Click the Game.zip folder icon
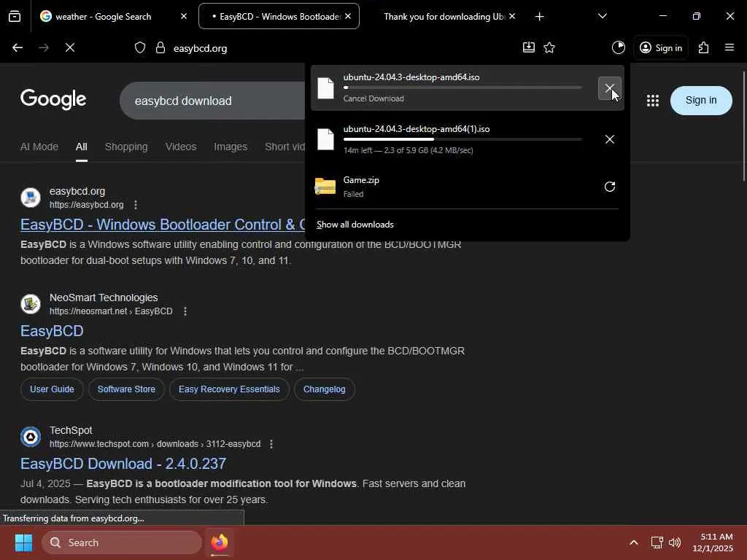 point(325,186)
